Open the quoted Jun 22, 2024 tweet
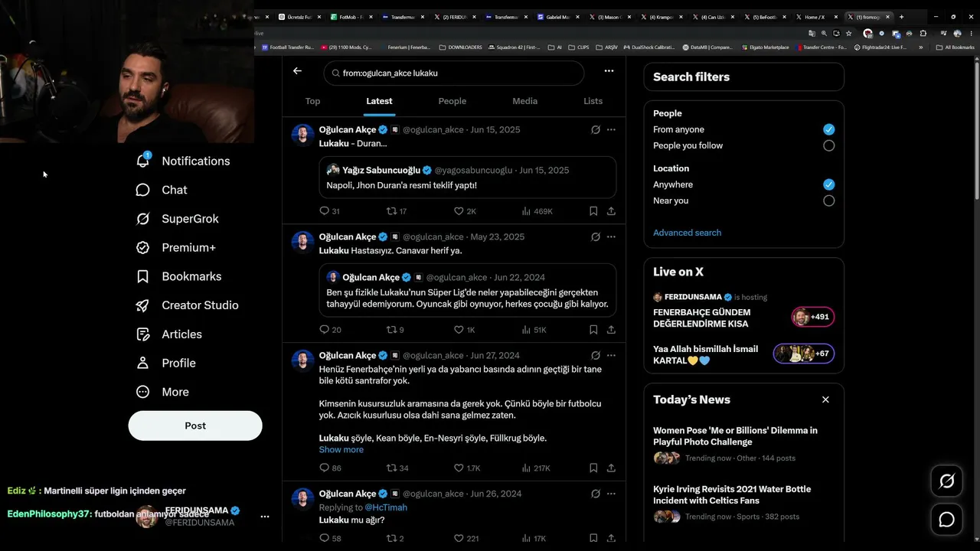980x551 pixels. 467,290
